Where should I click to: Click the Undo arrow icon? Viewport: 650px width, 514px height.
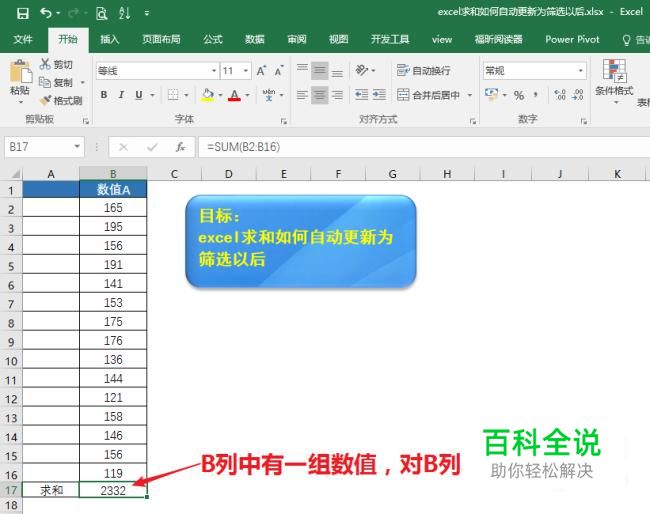tap(46, 13)
